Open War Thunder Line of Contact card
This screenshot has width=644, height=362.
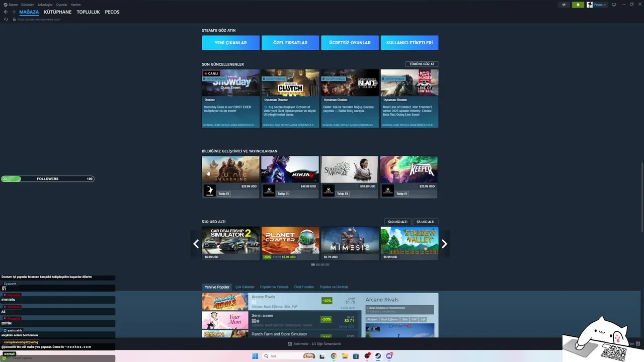pos(410,98)
